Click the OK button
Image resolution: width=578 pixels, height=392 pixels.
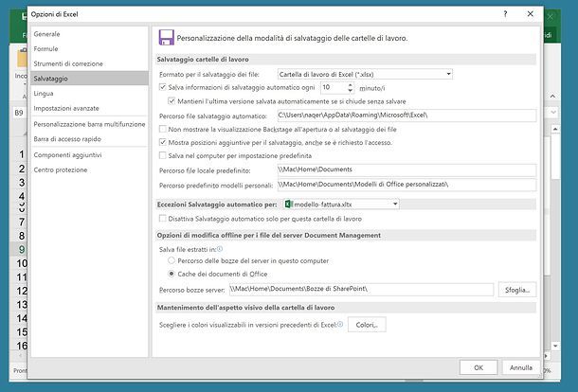coord(479,367)
